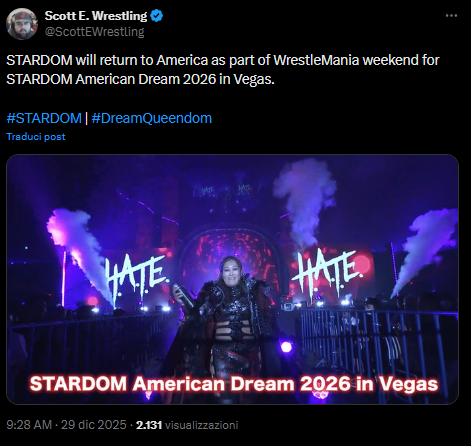Screen dimensions: 471x446
Task: Click the Traduci post translate link
Action: (36, 137)
